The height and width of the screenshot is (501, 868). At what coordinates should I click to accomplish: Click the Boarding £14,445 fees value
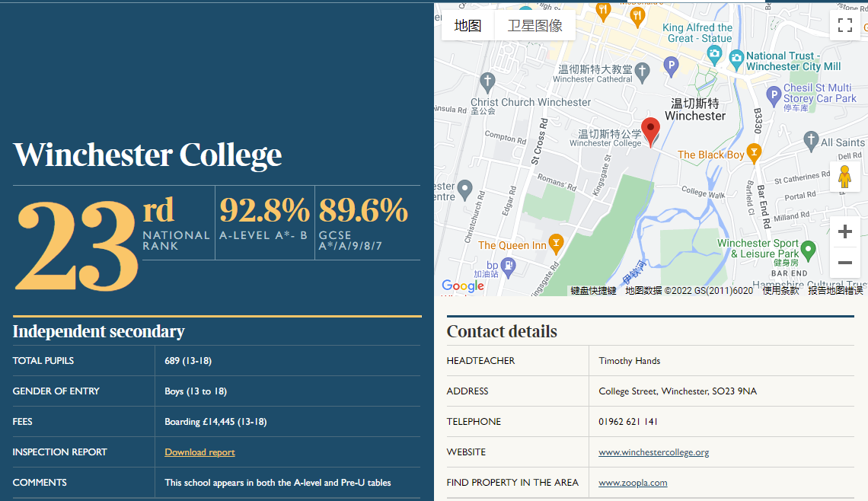coord(215,422)
